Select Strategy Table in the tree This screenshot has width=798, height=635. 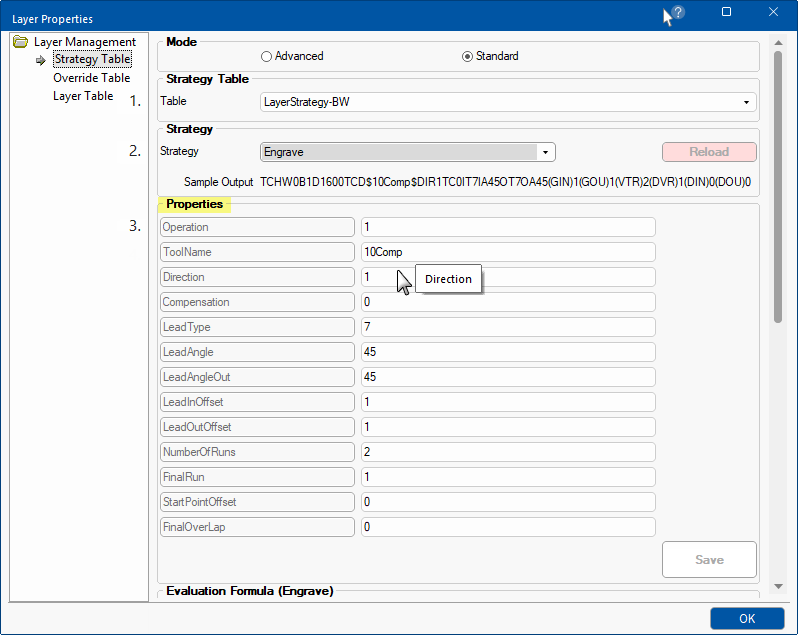point(92,60)
